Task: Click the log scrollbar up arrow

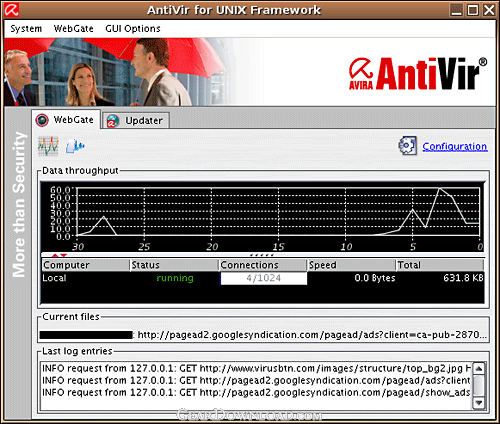Action: click(x=479, y=369)
